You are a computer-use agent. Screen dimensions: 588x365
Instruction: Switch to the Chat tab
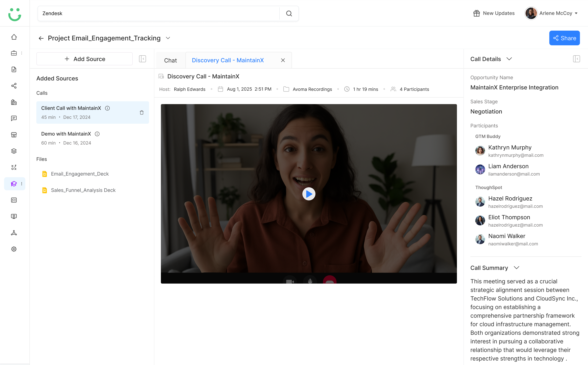click(170, 60)
